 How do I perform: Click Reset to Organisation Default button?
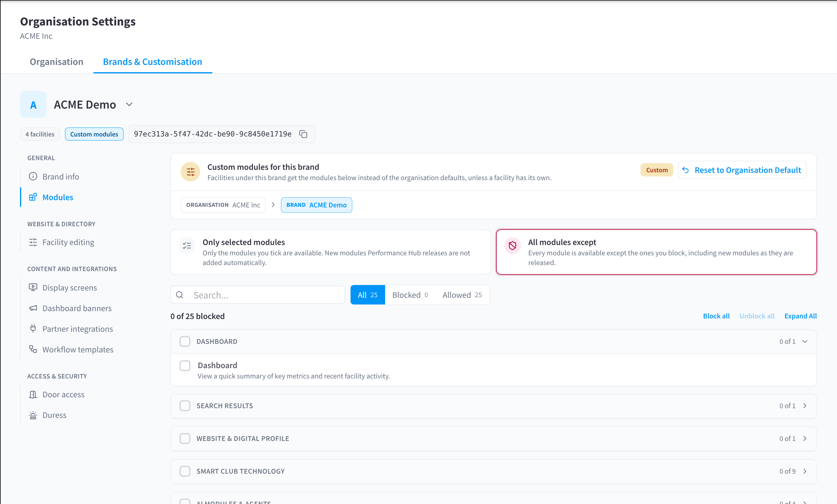pyautogui.click(x=742, y=170)
